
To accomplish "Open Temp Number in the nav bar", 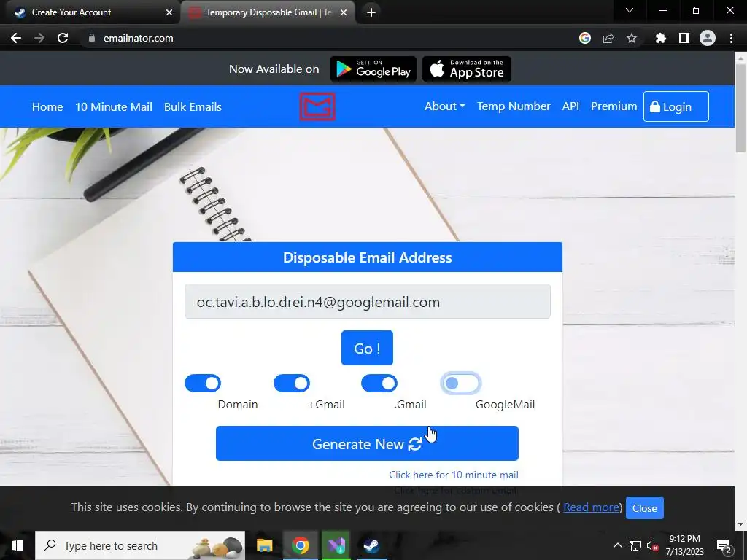I will click(514, 106).
